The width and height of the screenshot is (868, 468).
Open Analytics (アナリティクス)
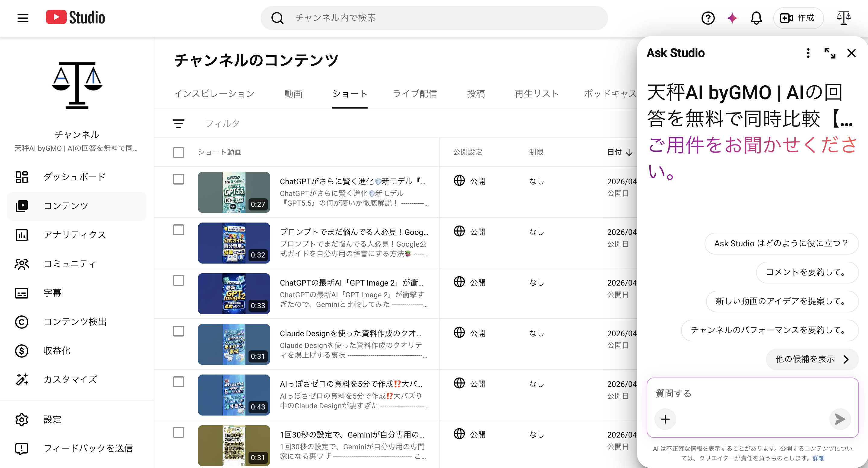point(77,235)
